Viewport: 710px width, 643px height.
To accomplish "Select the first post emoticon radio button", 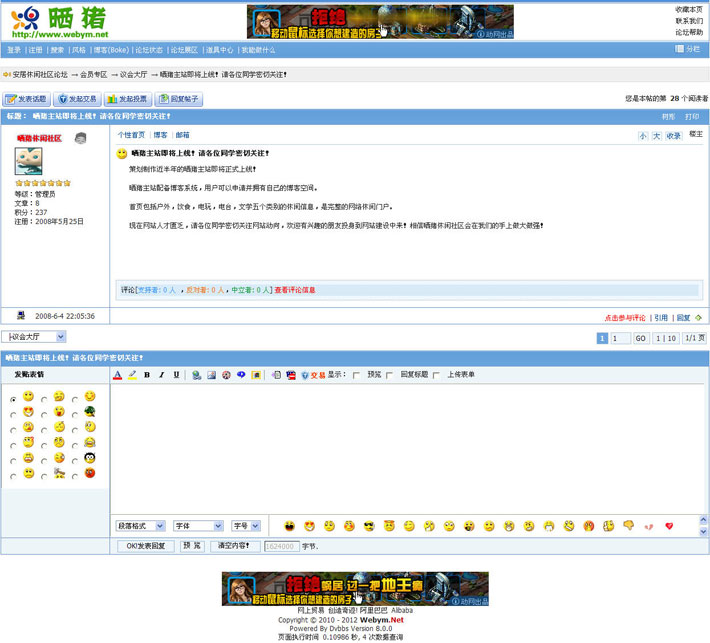I will click(x=12, y=398).
